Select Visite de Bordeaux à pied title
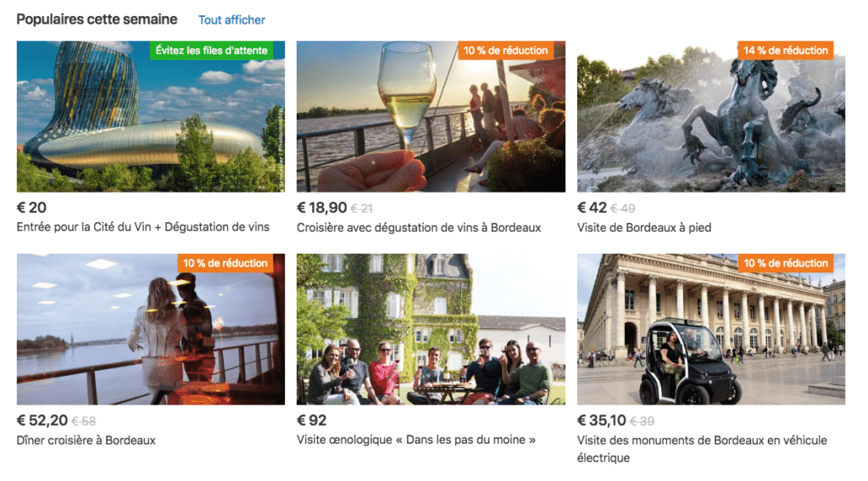868x481 pixels. 644,227
